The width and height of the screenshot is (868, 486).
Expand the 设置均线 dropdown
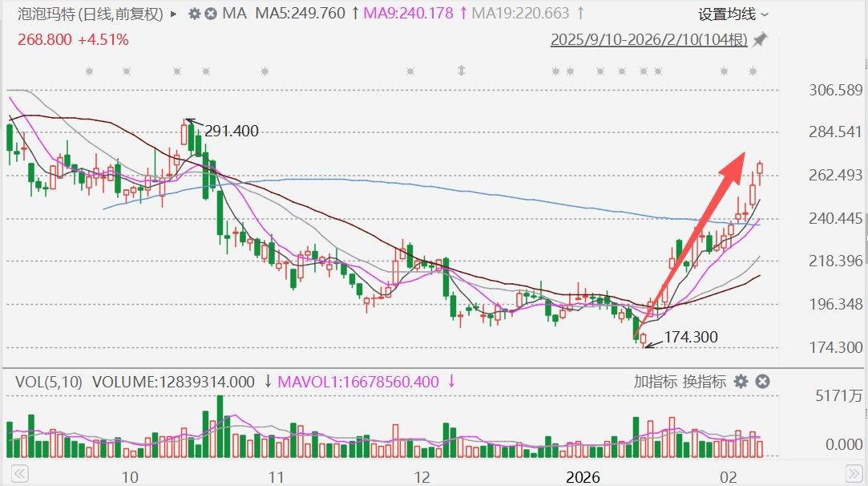tap(733, 14)
